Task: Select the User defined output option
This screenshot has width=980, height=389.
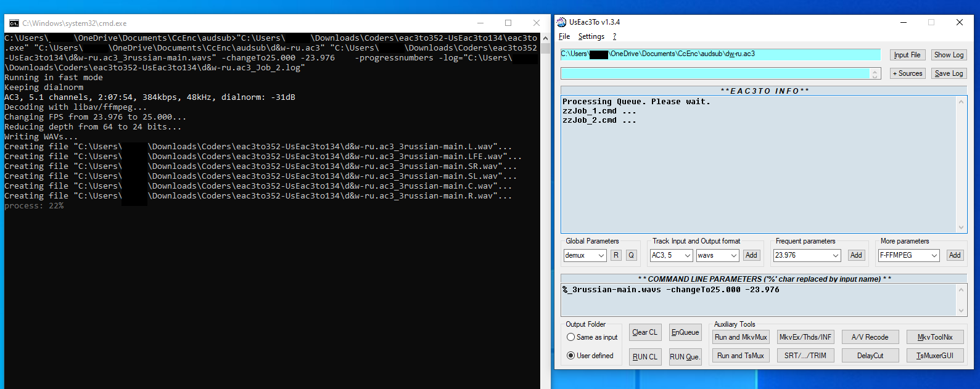Action: coord(570,356)
